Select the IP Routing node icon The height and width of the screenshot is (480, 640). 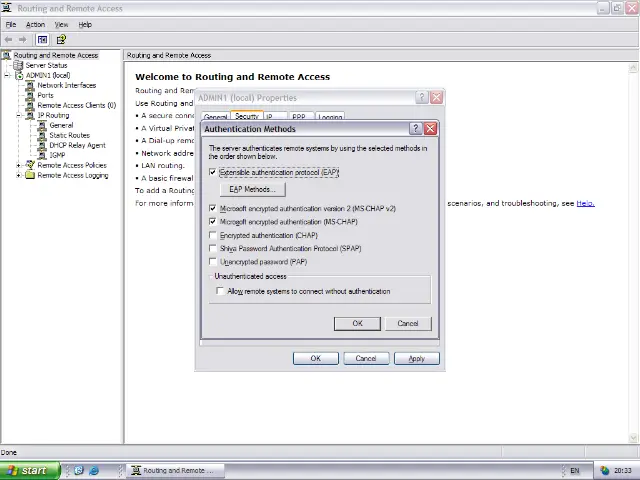coord(30,116)
